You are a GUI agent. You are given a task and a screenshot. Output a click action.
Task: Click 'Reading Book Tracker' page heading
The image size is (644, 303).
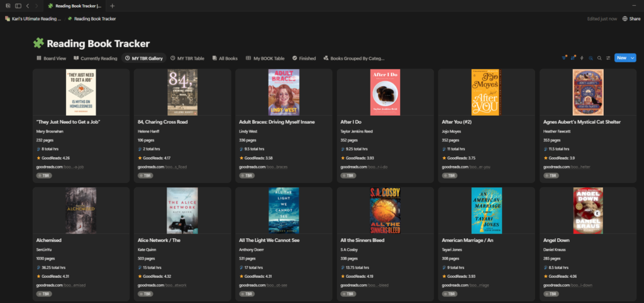98,43
